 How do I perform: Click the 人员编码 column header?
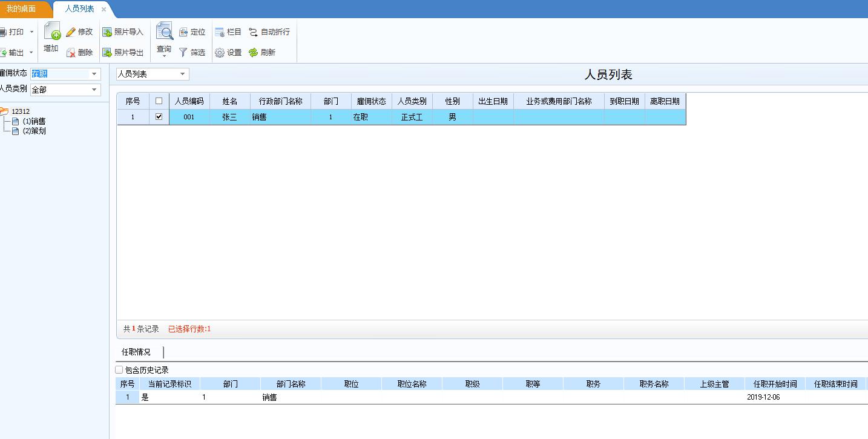[189, 101]
